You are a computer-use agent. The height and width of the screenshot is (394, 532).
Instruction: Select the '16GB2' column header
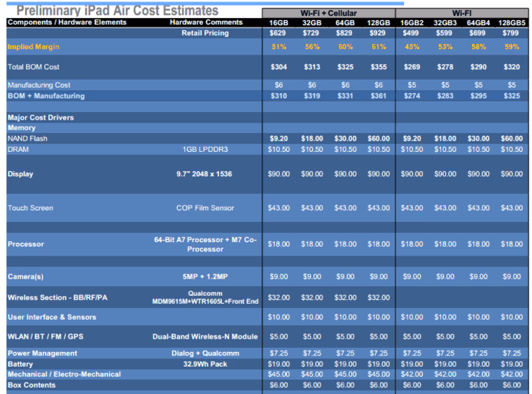[412, 22]
